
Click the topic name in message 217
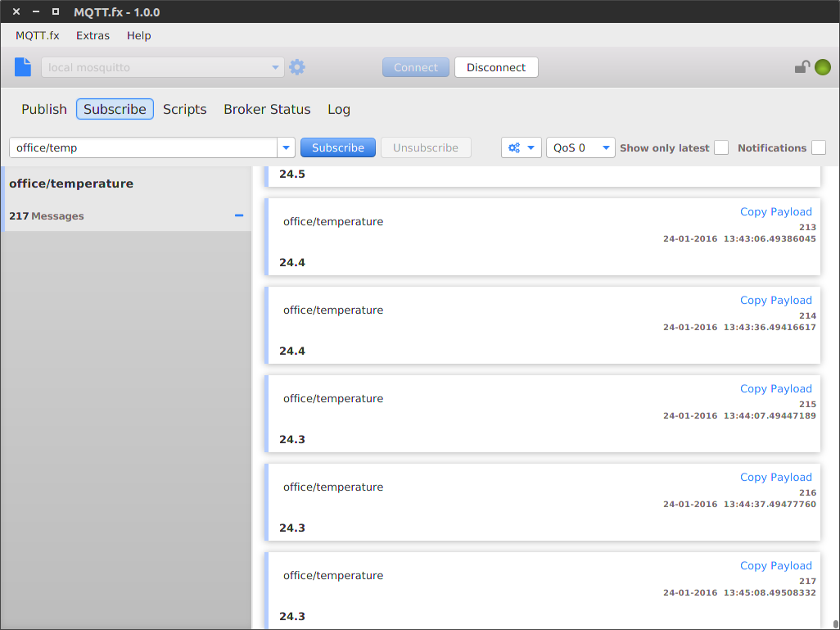(x=333, y=575)
